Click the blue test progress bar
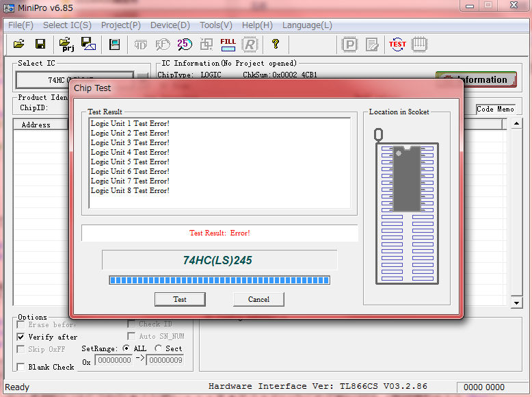 point(220,280)
